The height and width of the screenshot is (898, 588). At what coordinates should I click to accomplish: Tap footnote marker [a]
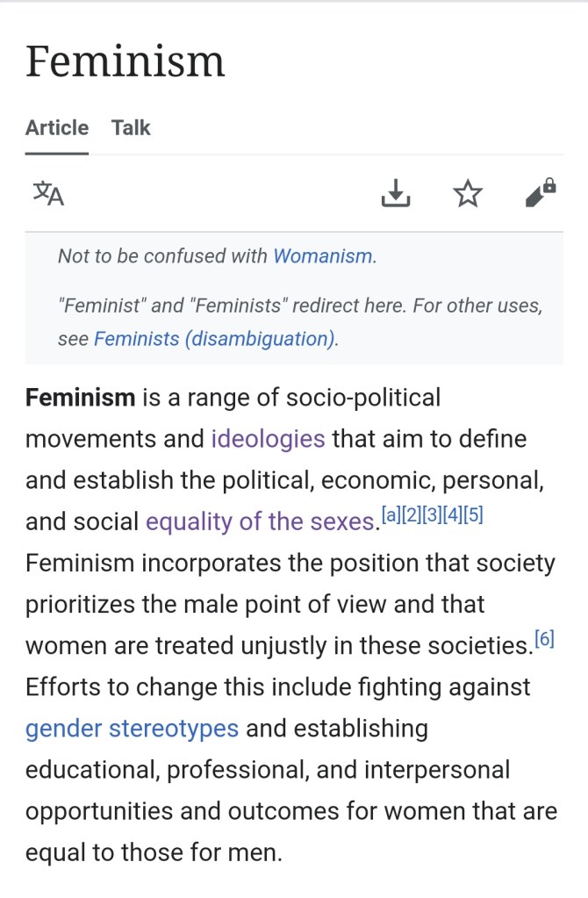(x=391, y=515)
